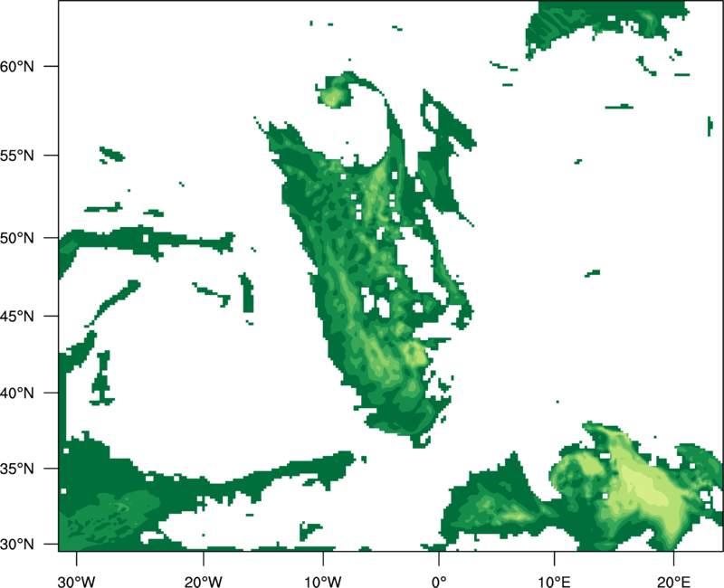724x588 pixels.
Task: Click the 30°W longitude label
Action: pos(76,582)
